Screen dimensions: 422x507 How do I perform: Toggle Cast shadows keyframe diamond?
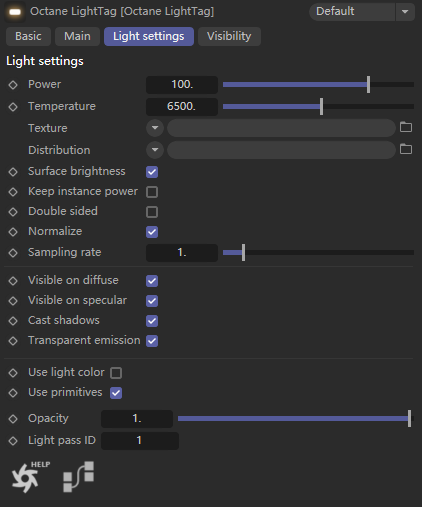(x=13, y=321)
